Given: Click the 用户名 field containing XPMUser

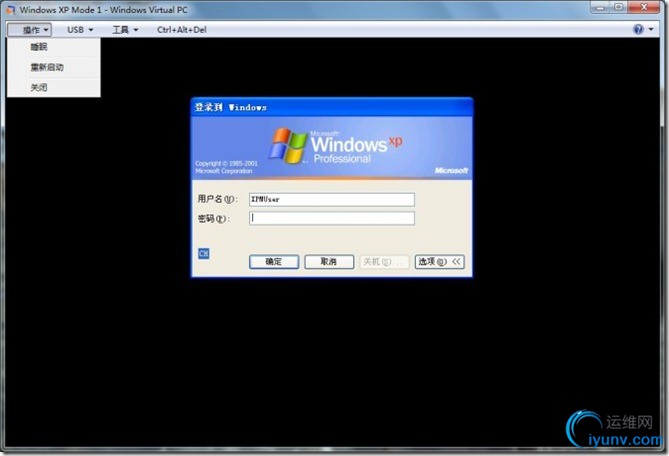Looking at the screenshot, I should pyautogui.click(x=332, y=199).
